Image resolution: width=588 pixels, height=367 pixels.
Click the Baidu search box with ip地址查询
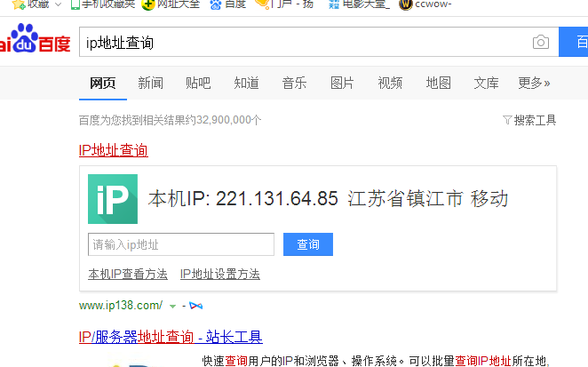302,42
